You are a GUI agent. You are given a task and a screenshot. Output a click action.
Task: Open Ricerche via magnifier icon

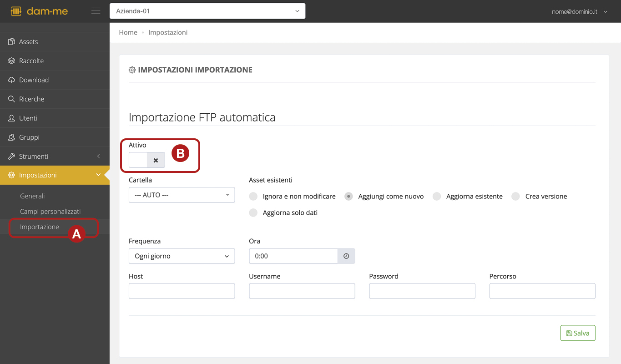[x=12, y=99]
